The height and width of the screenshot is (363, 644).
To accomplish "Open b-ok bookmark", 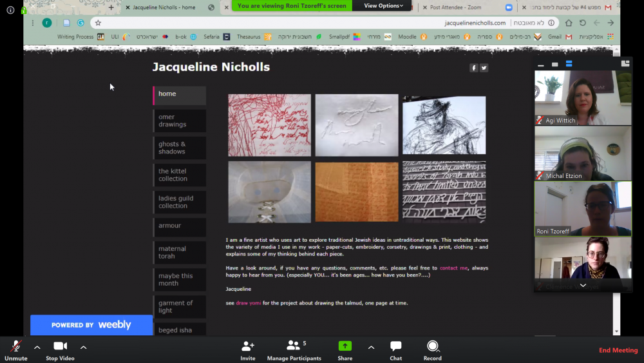I will coord(186,37).
